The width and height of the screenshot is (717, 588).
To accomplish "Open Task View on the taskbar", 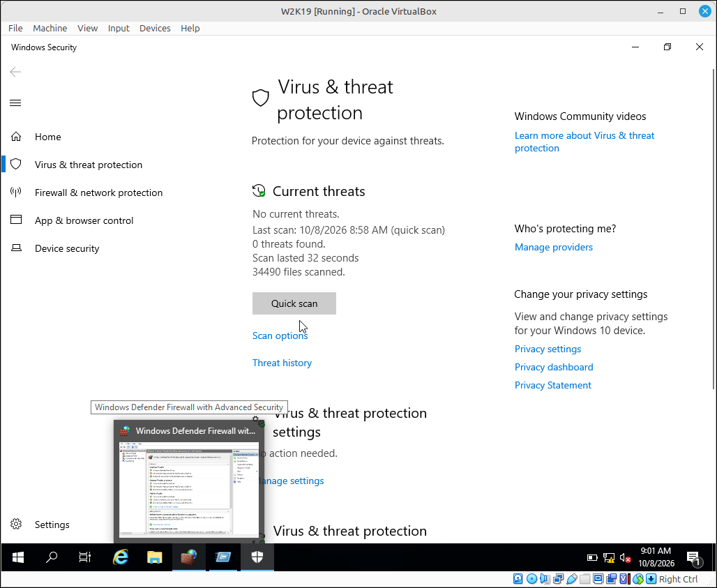I will click(85, 557).
